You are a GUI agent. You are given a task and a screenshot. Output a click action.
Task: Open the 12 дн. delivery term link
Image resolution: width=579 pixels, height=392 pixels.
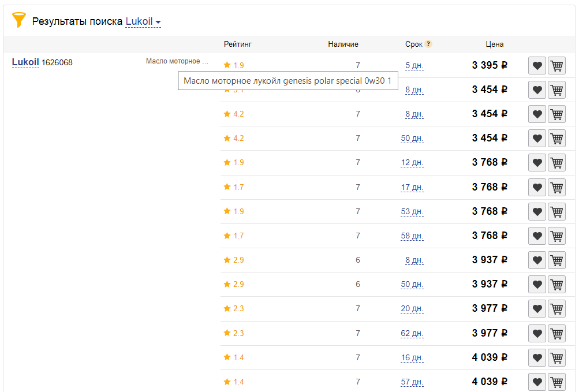[412, 163]
